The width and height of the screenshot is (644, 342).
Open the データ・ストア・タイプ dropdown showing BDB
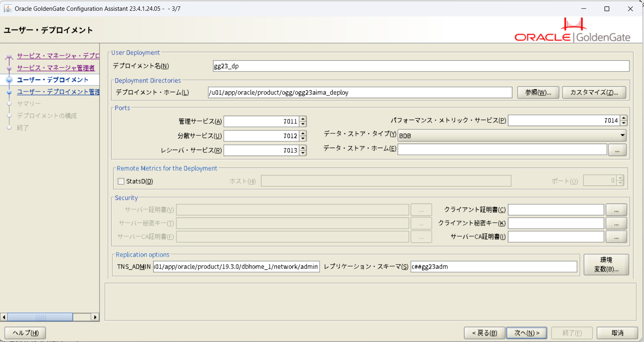[512, 136]
